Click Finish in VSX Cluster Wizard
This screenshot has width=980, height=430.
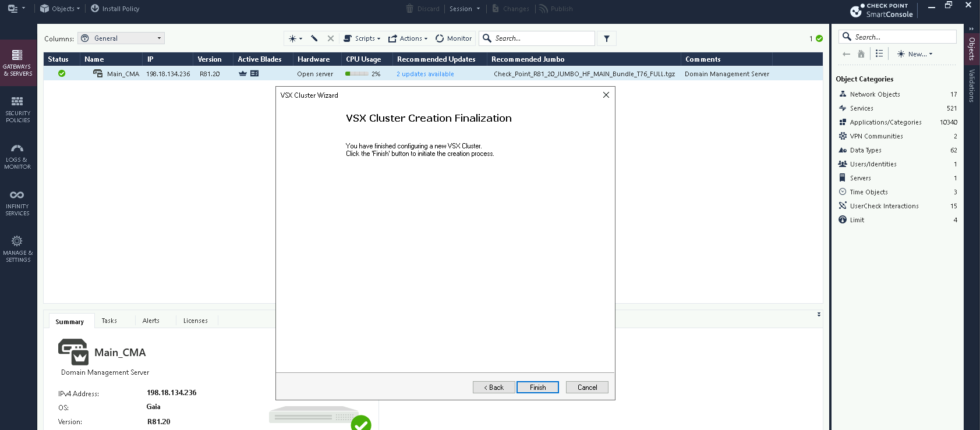(537, 388)
